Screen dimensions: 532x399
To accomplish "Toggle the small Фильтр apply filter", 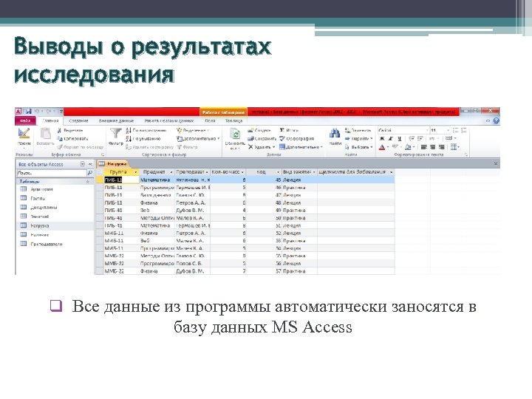I will pyautogui.click(x=187, y=147).
